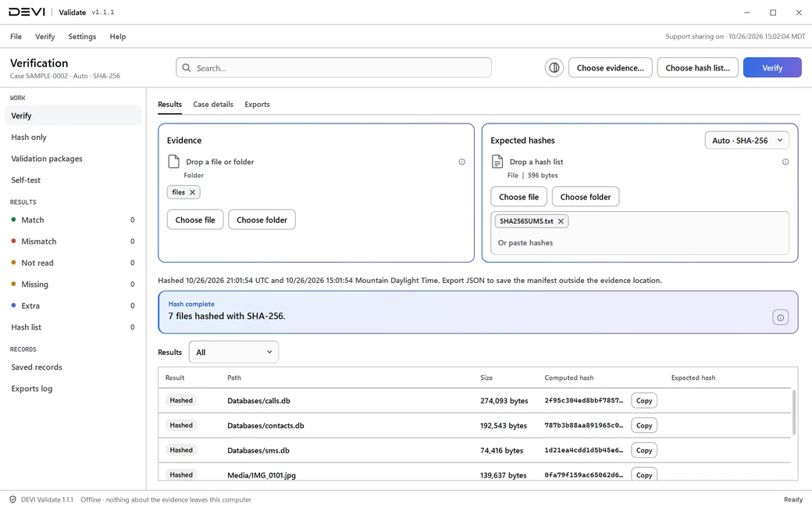
Task: Click the Choose evidence... button
Action: click(x=610, y=68)
